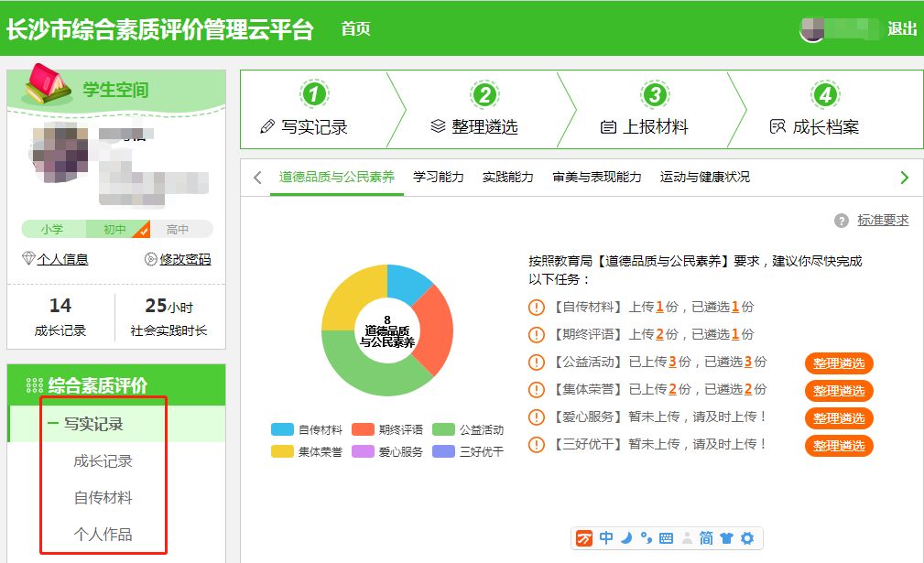Toggle full/half width with moon icon

[629, 538]
